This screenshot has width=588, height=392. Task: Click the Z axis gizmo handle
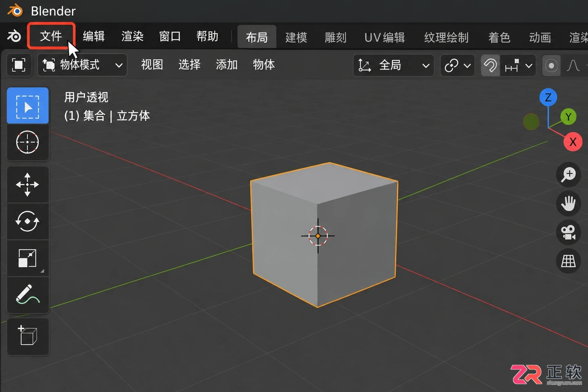[548, 97]
